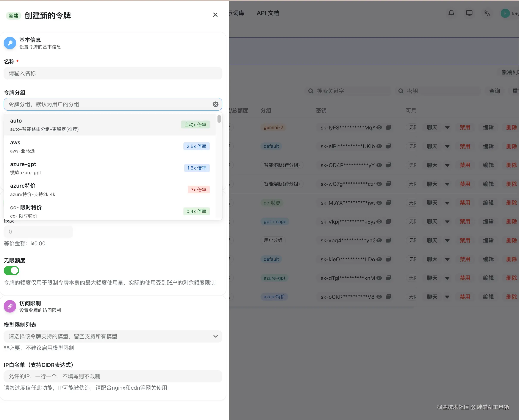This screenshot has width=519, height=420.
Task: Click the access restriction link icon
Action: coord(10,306)
